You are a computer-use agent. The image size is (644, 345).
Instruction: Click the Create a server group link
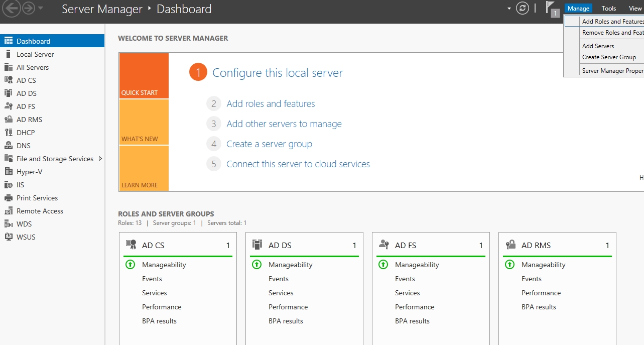pyautogui.click(x=269, y=144)
